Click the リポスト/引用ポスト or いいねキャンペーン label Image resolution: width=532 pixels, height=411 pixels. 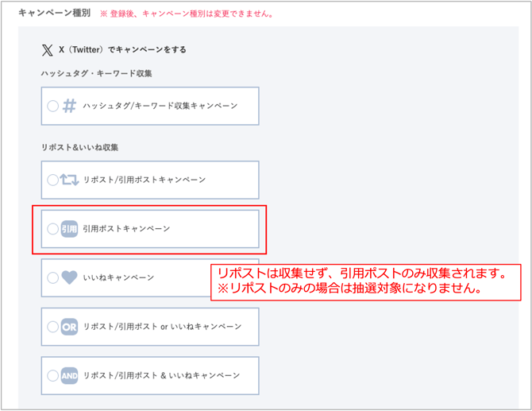162,327
